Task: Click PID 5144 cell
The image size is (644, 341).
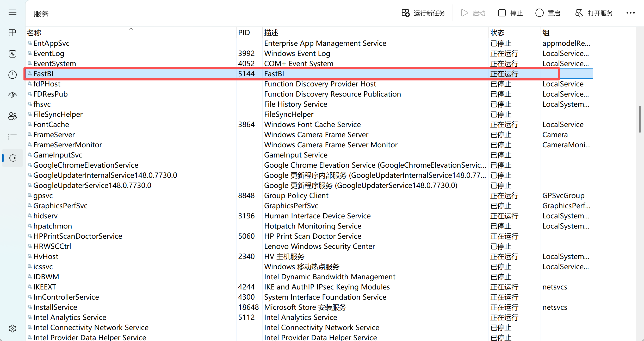Action: coord(246,74)
